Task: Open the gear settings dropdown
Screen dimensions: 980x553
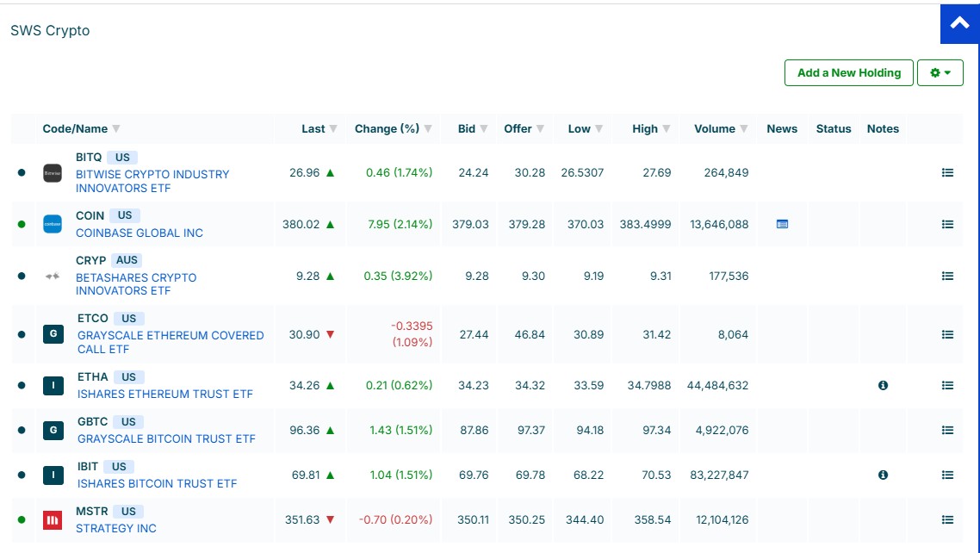Action: (x=940, y=73)
